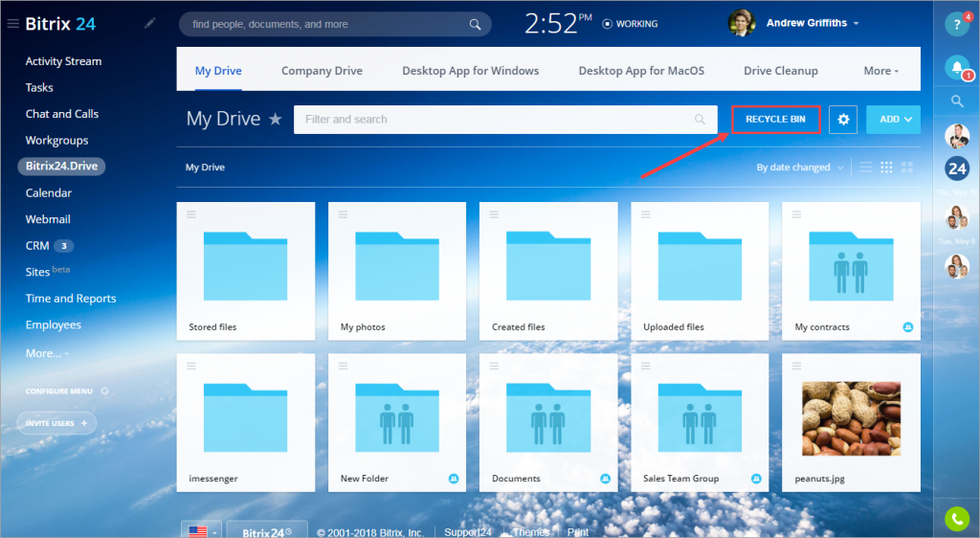
Task: Select Bitrix24.Drive in sidebar
Action: coord(61,167)
